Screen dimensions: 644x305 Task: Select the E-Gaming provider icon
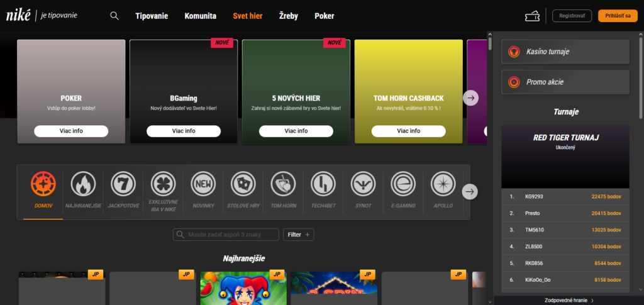tap(403, 184)
